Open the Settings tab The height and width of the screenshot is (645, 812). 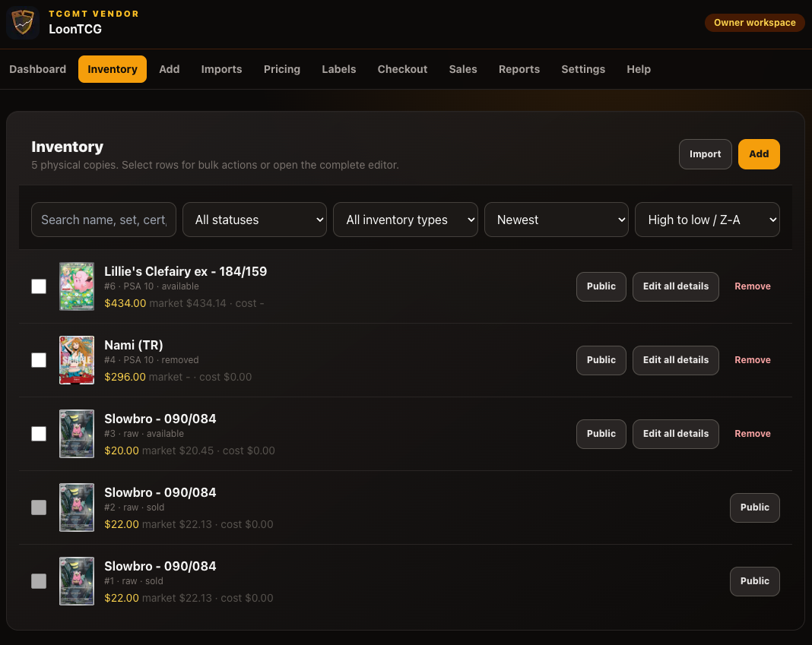[583, 69]
